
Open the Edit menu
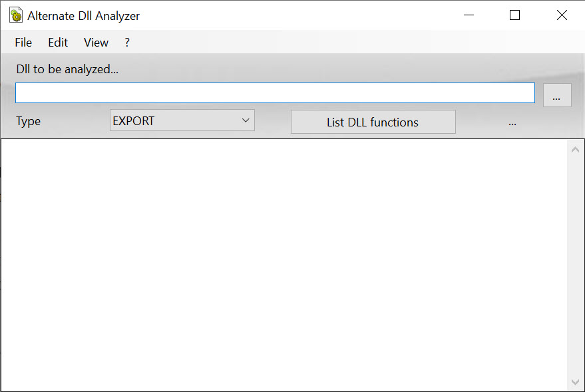click(58, 43)
